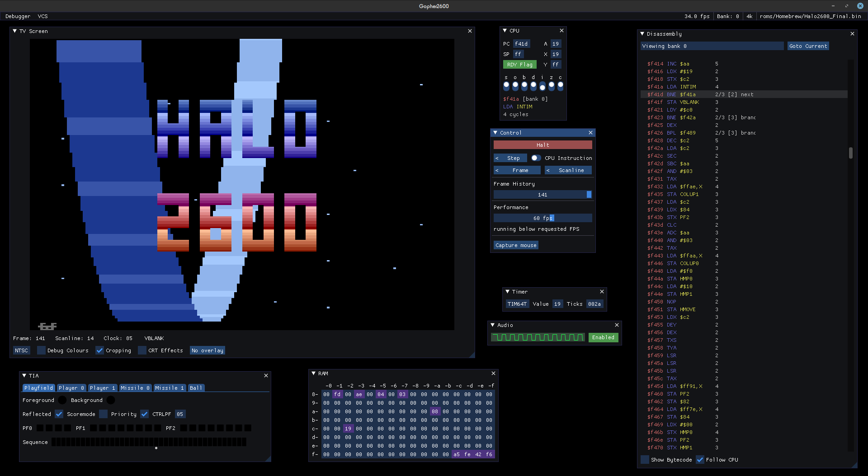
Task: Switch to the Playfield tab
Action: pos(38,388)
